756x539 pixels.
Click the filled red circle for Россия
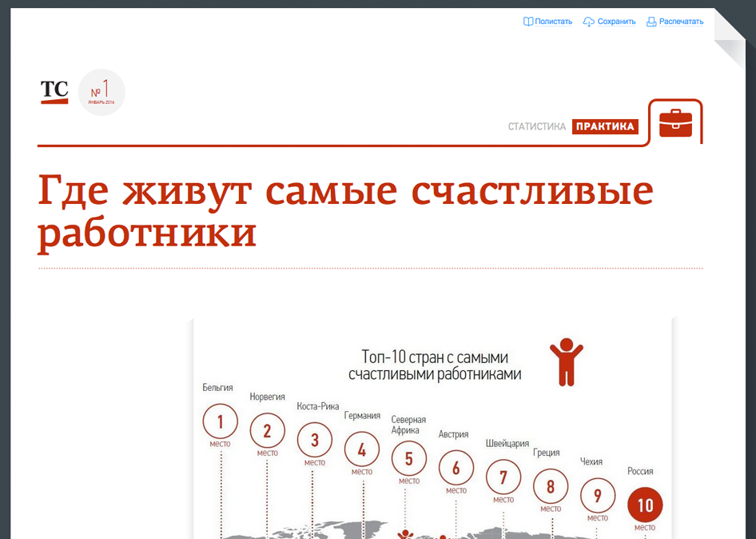click(x=645, y=505)
